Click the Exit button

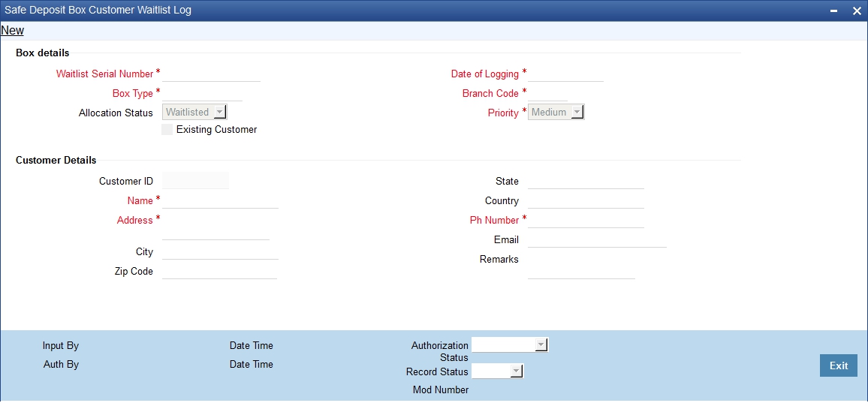838,365
